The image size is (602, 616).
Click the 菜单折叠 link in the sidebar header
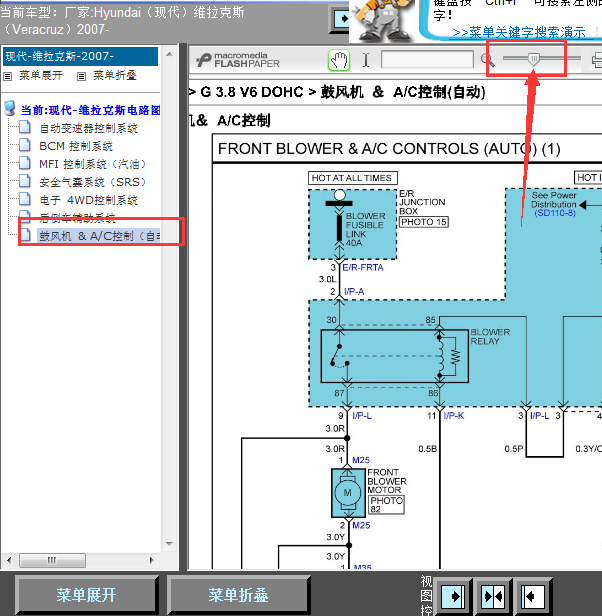(x=115, y=75)
